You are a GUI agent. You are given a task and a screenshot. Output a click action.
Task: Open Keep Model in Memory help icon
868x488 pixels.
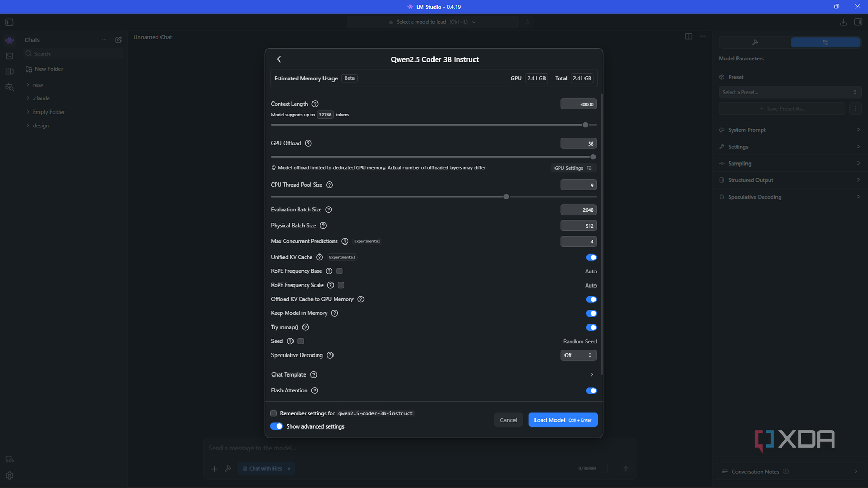(334, 313)
